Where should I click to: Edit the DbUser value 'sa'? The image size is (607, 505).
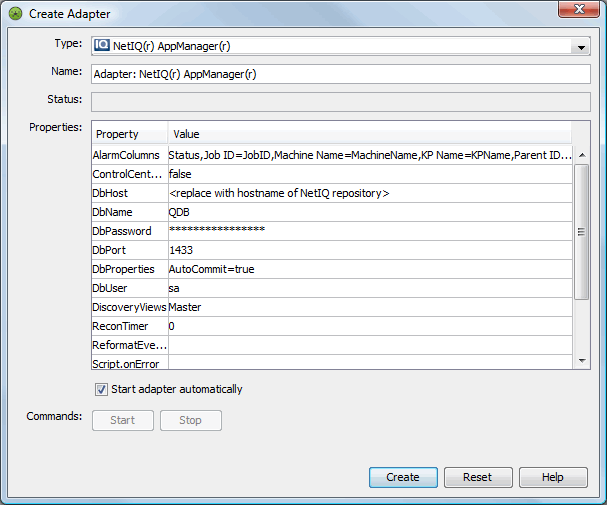click(370, 288)
